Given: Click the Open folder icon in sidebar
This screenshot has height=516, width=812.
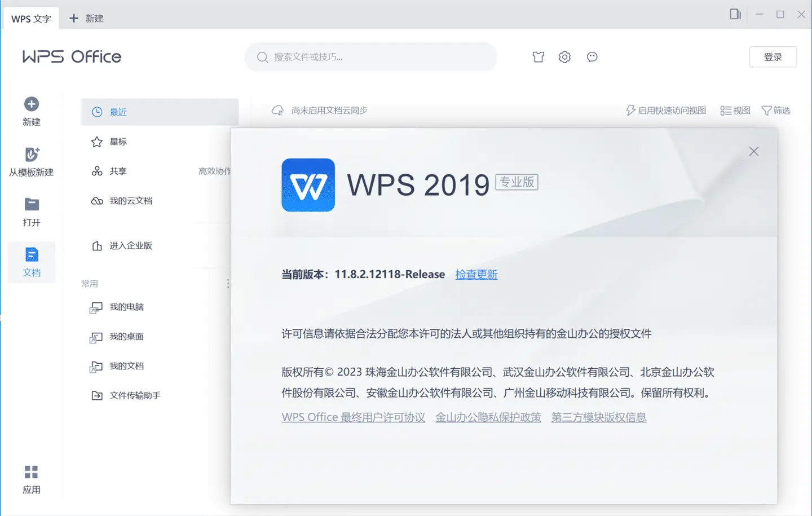Looking at the screenshot, I should 32,205.
